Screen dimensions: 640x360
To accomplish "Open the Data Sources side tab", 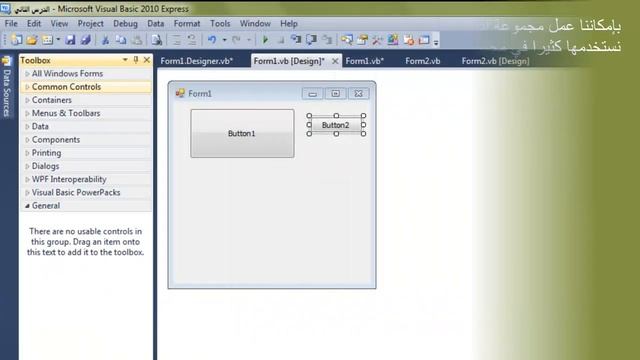I will 7,88.
